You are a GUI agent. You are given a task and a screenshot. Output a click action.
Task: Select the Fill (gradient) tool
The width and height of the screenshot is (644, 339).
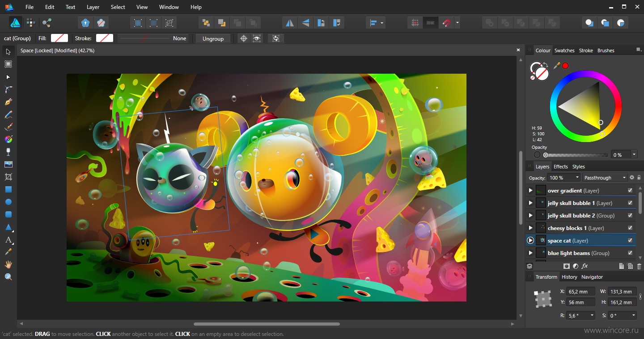pyautogui.click(x=8, y=139)
